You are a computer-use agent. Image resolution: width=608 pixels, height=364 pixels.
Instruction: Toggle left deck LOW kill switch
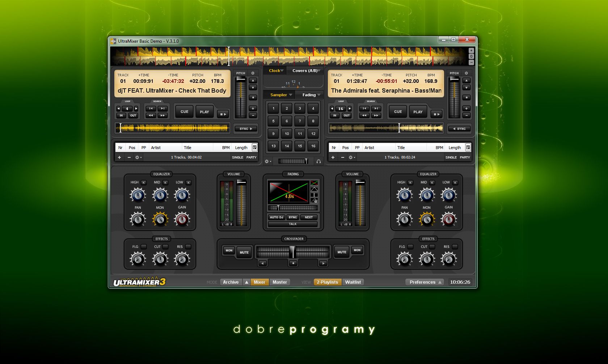[x=188, y=183]
